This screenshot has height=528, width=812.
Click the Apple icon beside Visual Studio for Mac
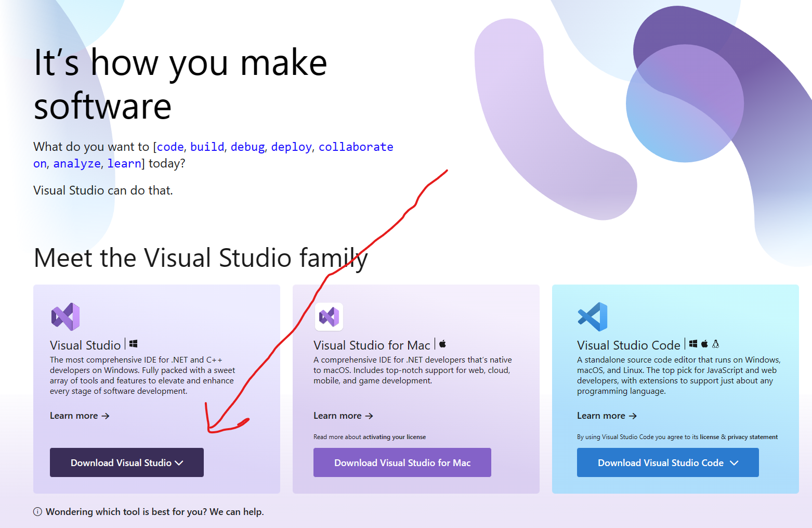[443, 343]
